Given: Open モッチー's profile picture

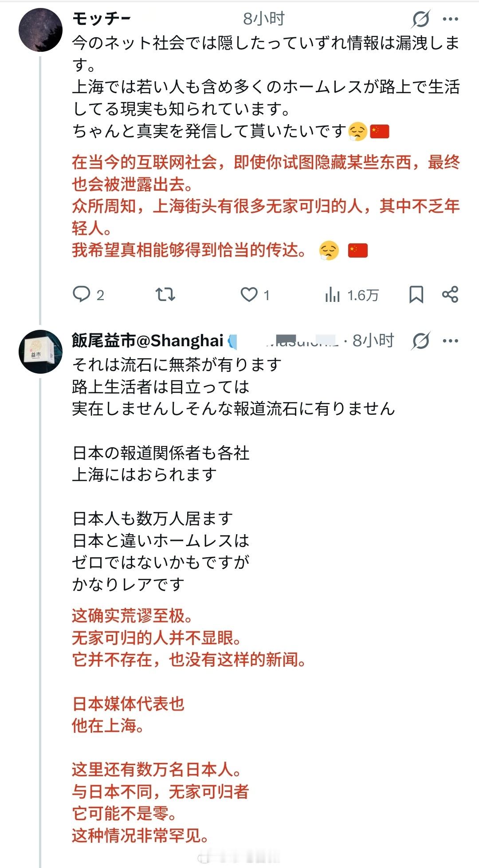Looking at the screenshot, I should click(40, 30).
